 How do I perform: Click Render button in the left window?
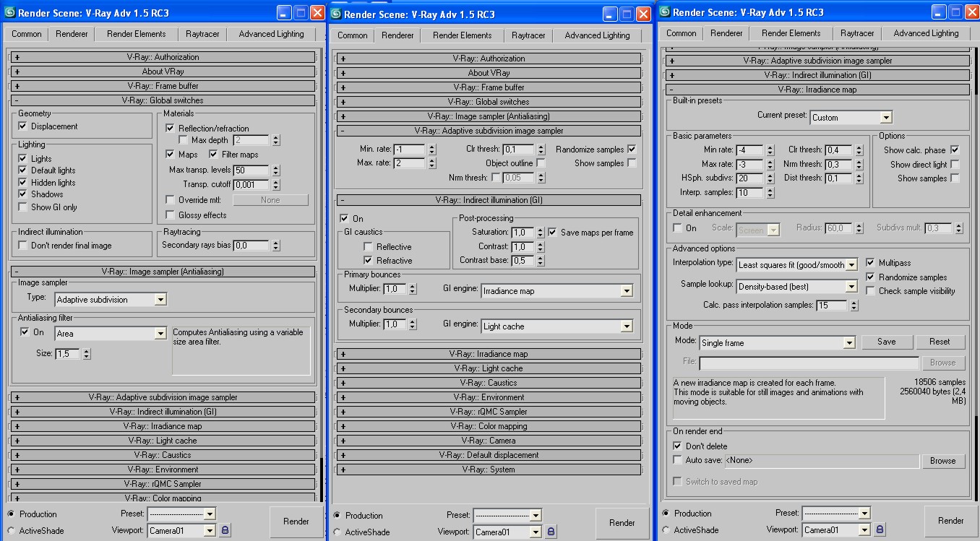[296, 521]
